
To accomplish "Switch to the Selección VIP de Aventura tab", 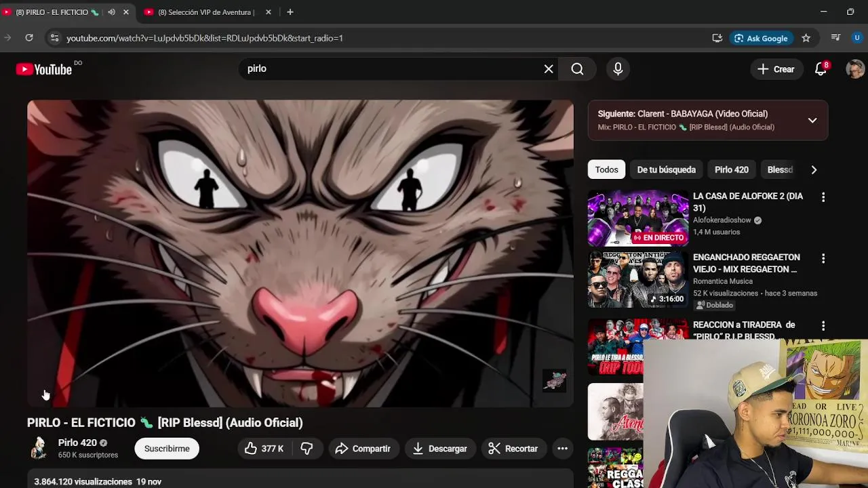I will (205, 12).
